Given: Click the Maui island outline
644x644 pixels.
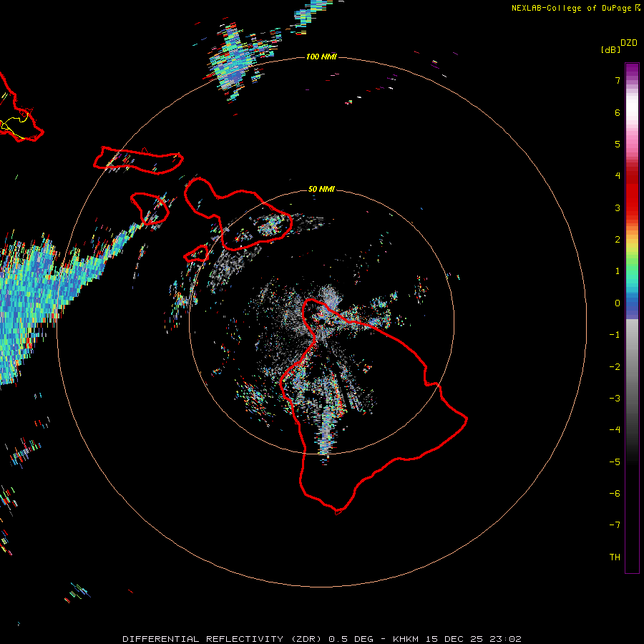Looking at the screenshot, I should (x=238, y=213).
